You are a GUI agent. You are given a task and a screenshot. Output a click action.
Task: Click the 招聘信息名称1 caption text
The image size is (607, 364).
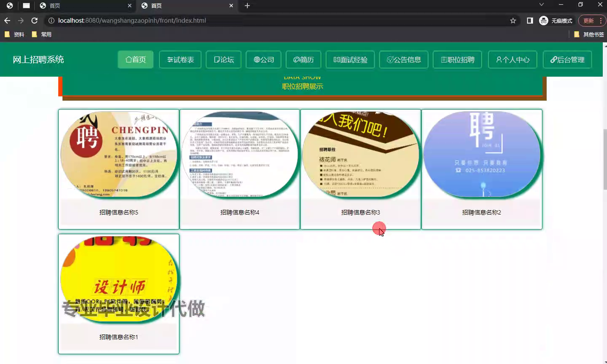pos(119,337)
